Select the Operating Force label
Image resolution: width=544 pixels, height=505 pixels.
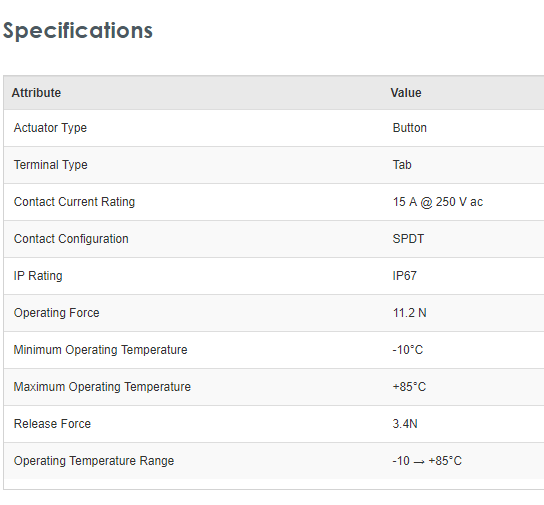[x=56, y=313]
